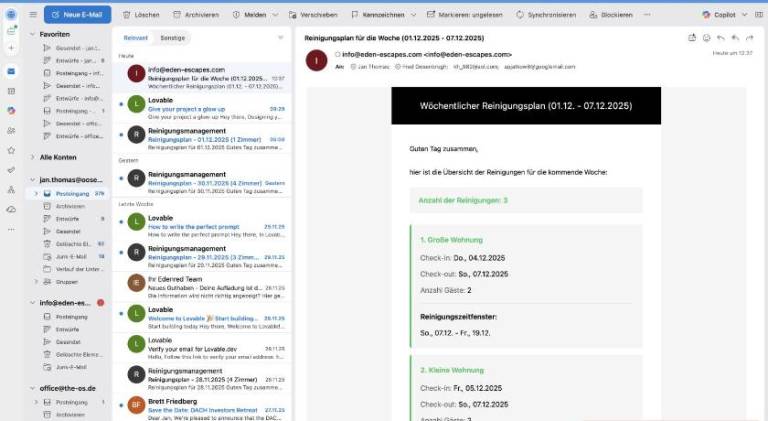Viewport: 768px width, 421px height.
Task: Expand the Posteingang 379 subfolders
Action: pos(36,194)
